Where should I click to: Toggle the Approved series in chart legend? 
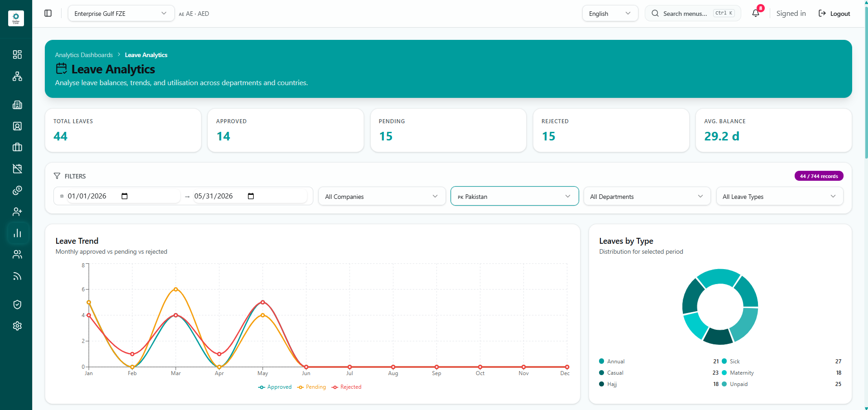tap(275, 387)
